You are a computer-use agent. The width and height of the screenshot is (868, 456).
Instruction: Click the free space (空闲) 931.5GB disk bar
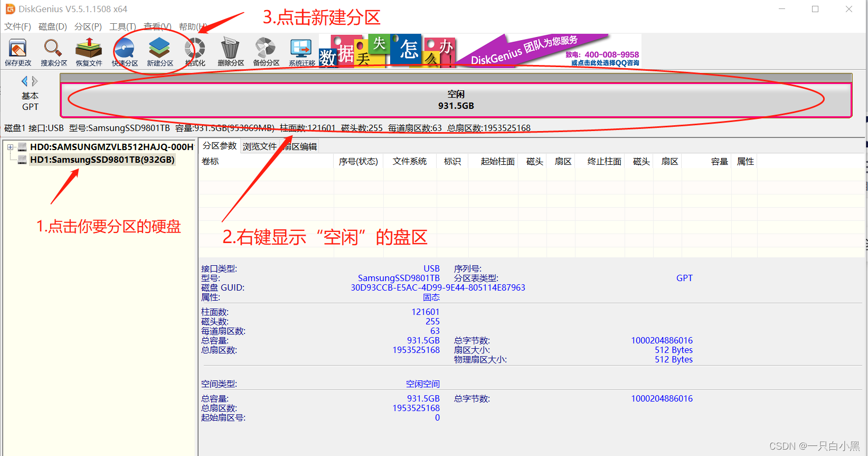click(x=456, y=100)
